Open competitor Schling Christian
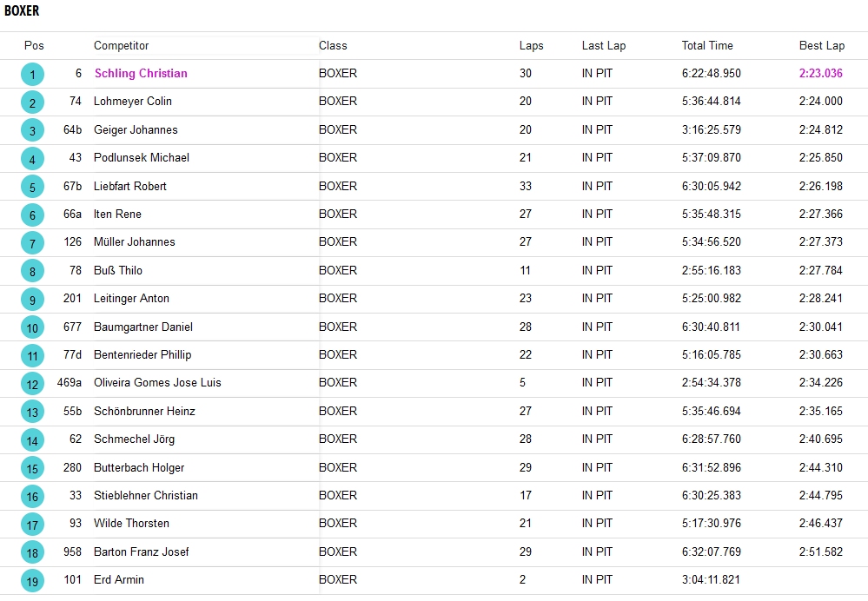 pos(141,74)
